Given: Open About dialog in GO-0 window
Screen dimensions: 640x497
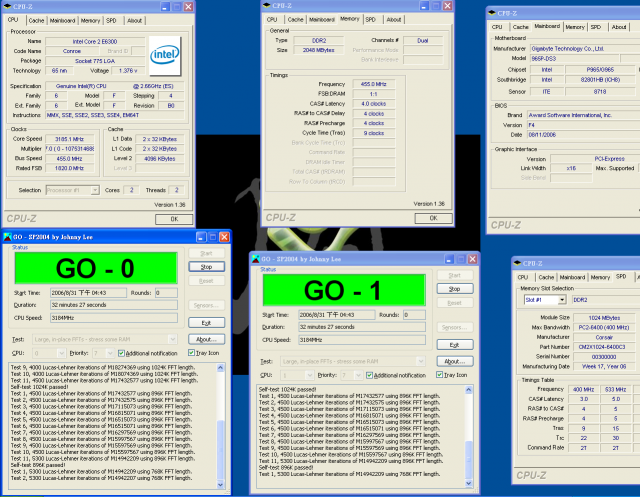Looking at the screenshot, I should click(x=207, y=339).
